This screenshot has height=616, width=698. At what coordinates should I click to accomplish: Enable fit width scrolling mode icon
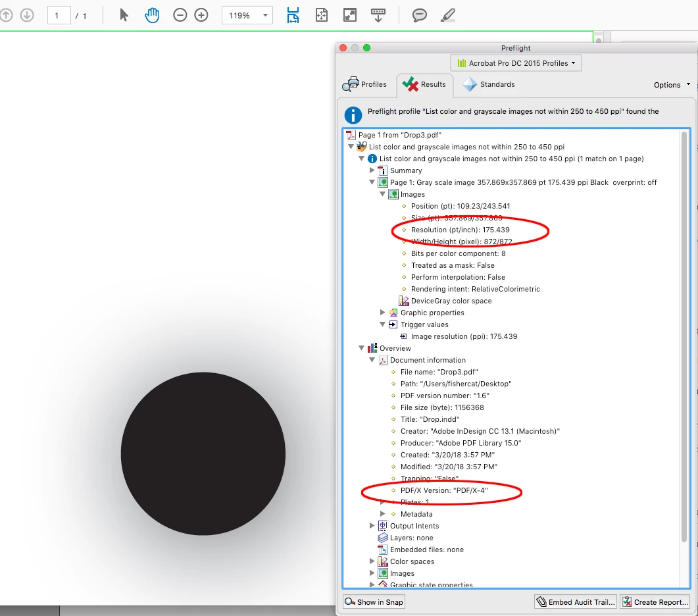(x=293, y=15)
